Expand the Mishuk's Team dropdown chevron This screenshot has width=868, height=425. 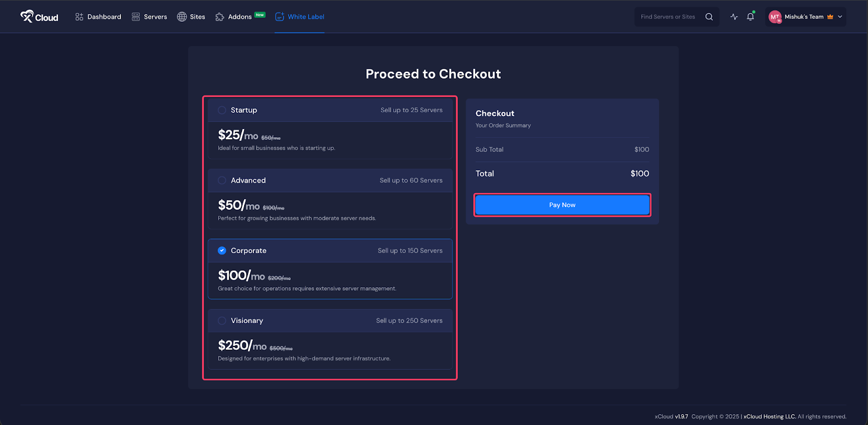(840, 17)
